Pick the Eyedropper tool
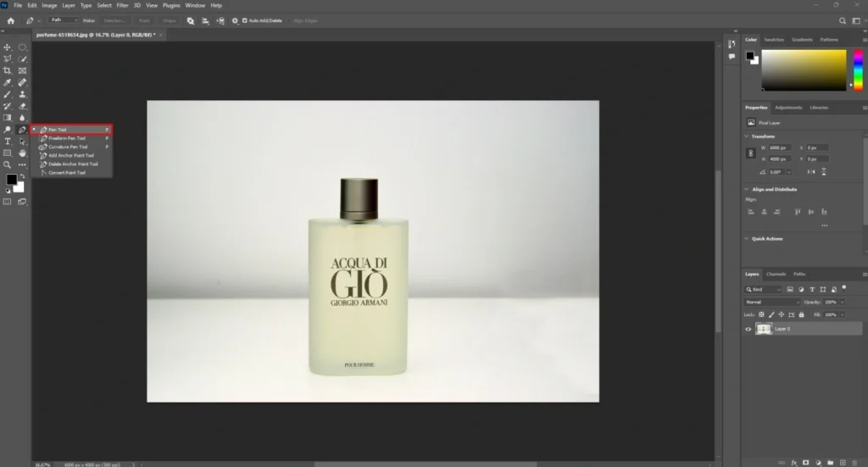 pos(7,82)
